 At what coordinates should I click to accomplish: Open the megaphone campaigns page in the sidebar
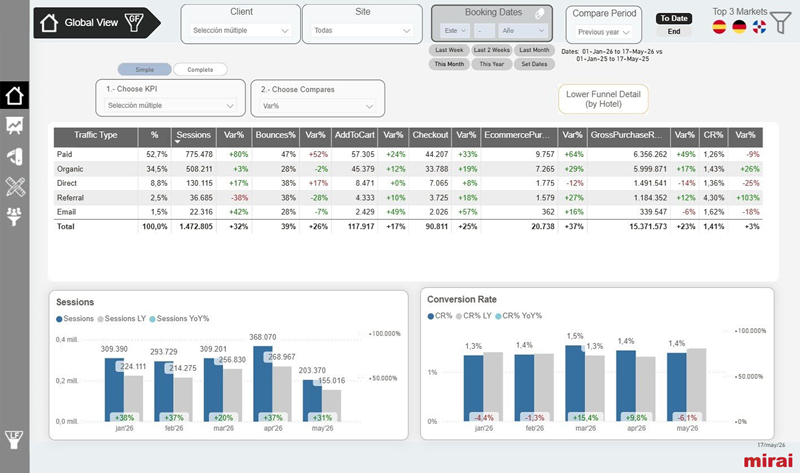(14, 157)
